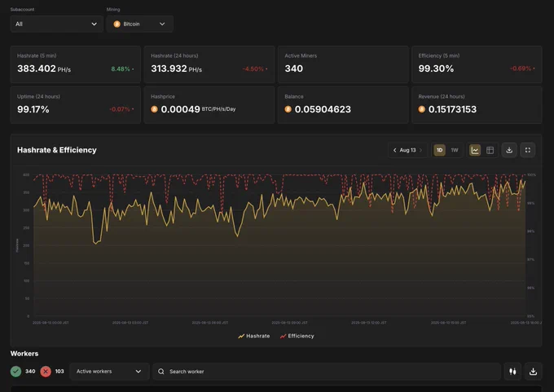Download the Hashrate & Efficiency chart data
The image size is (554, 392).
[509, 150]
